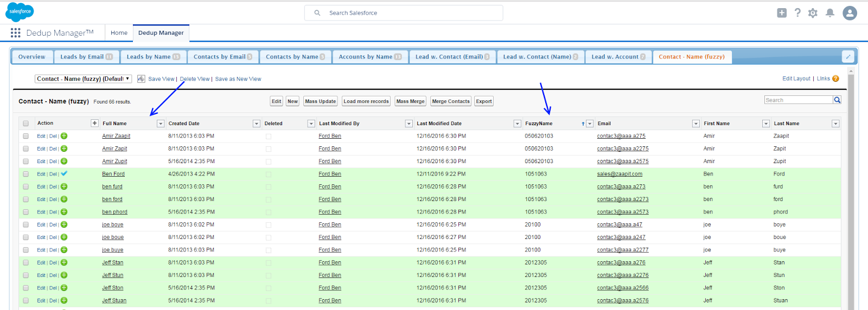Click the expand view icon beside tabs
This screenshot has width=868, height=310.
click(x=848, y=56)
